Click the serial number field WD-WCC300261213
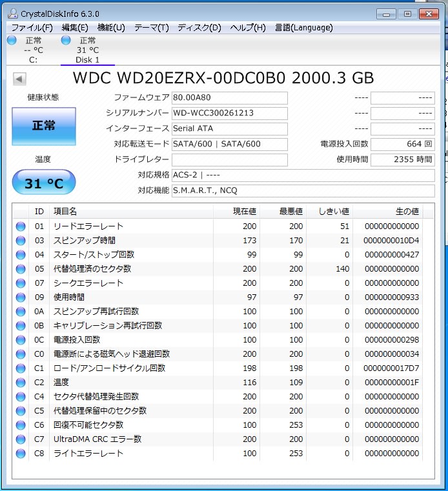This screenshot has height=491, width=448. [230, 113]
